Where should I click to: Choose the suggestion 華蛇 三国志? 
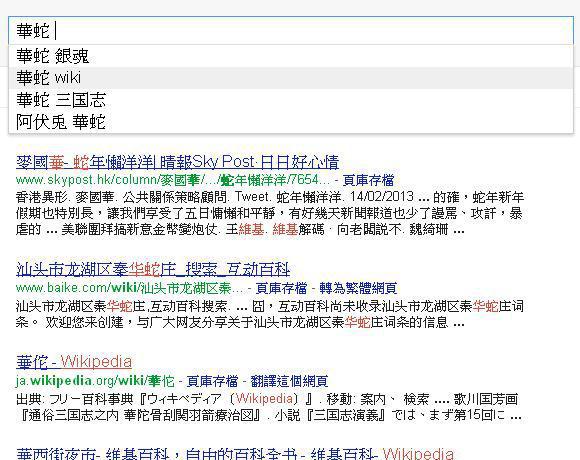[x=291, y=100]
